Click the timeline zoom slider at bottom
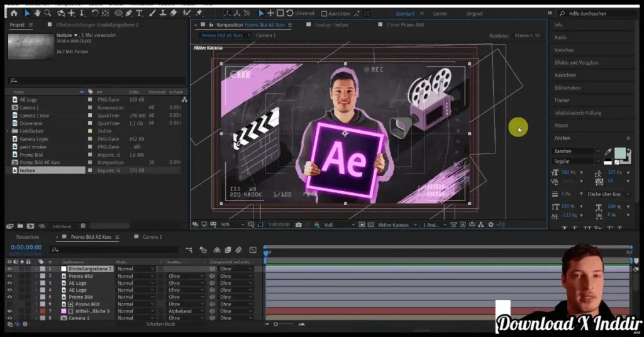This screenshot has width=644, height=337. coord(276,324)
